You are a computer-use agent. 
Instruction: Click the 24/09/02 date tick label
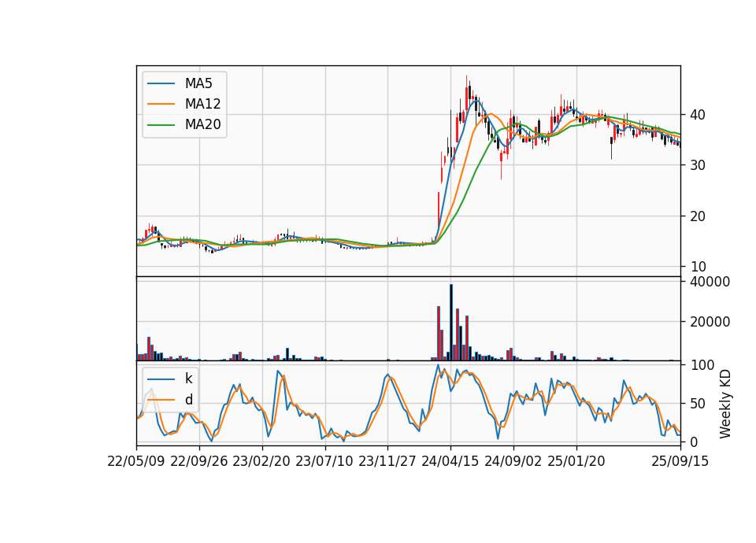(x=513, y=461)
